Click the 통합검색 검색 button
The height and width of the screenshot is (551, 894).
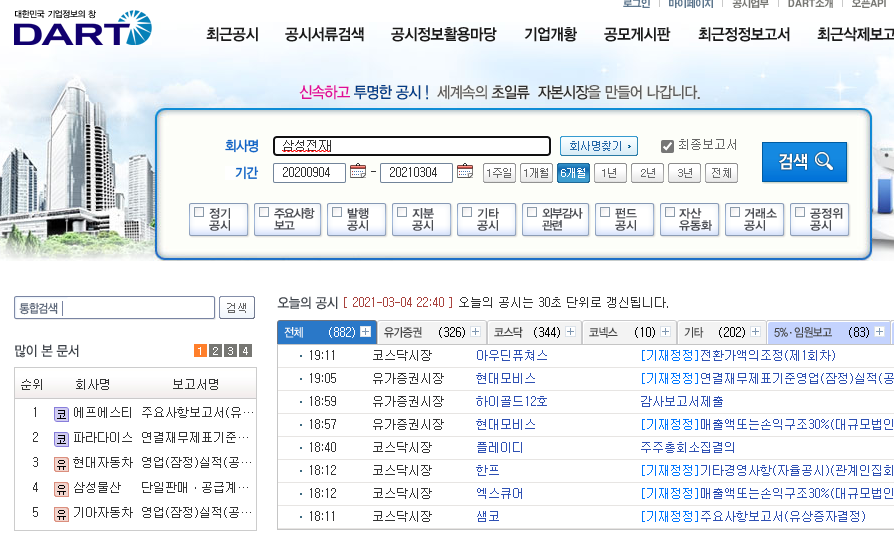237,308
